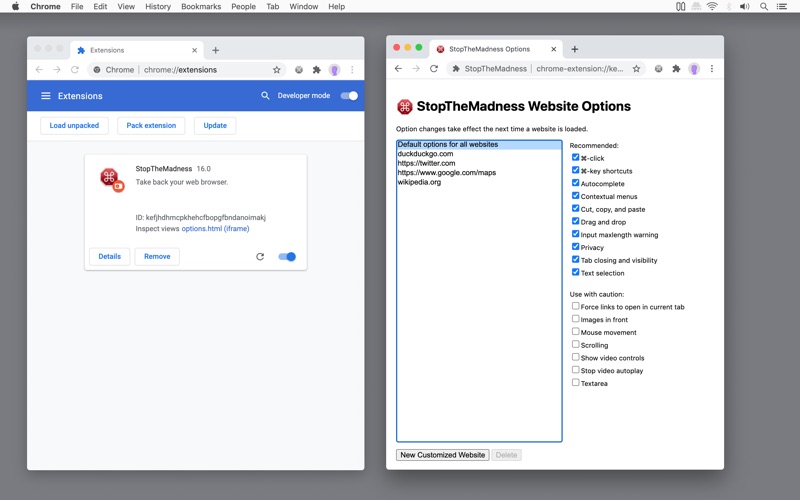The image size is (800, 500).
Task: Enable Force links to open in current tab
Action: coord(576,306)
